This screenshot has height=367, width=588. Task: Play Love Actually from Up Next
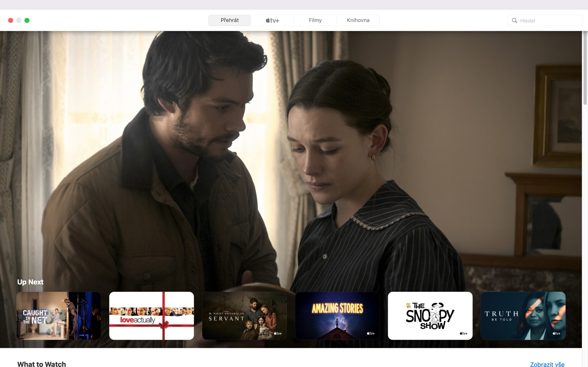click(x=151, y=316)
